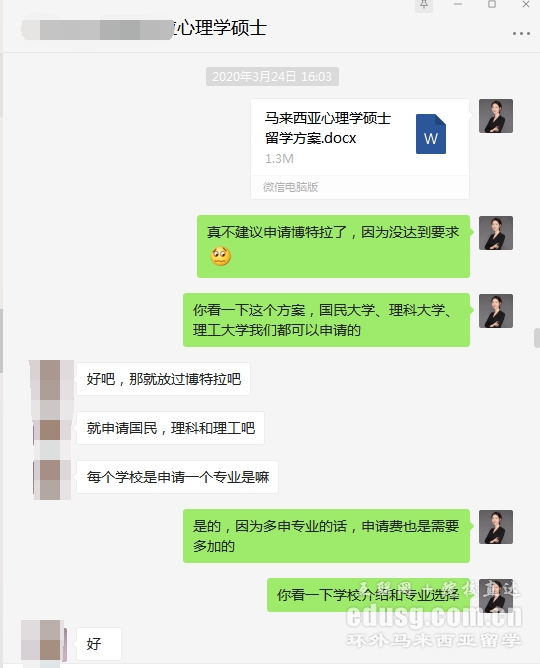This screenshot has width=540, height=668.
Task: Click the sender avatar beside the docx file
Action: coord(496,116)
